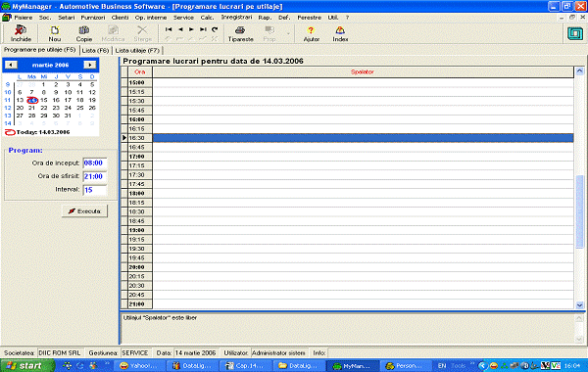Select the Programare pe utilaje (F5) tab
The height and width of the screenshot is (372, 588).
pos(40,50)
